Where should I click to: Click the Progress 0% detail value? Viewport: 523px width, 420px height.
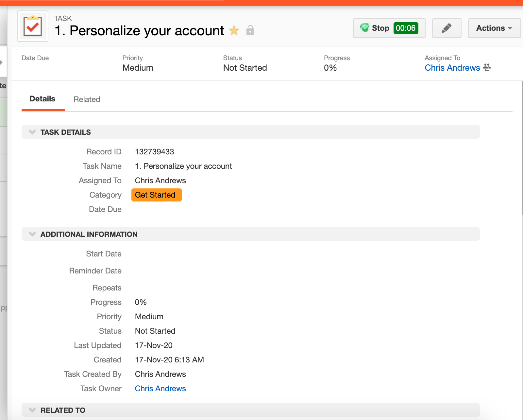[141, 302]
